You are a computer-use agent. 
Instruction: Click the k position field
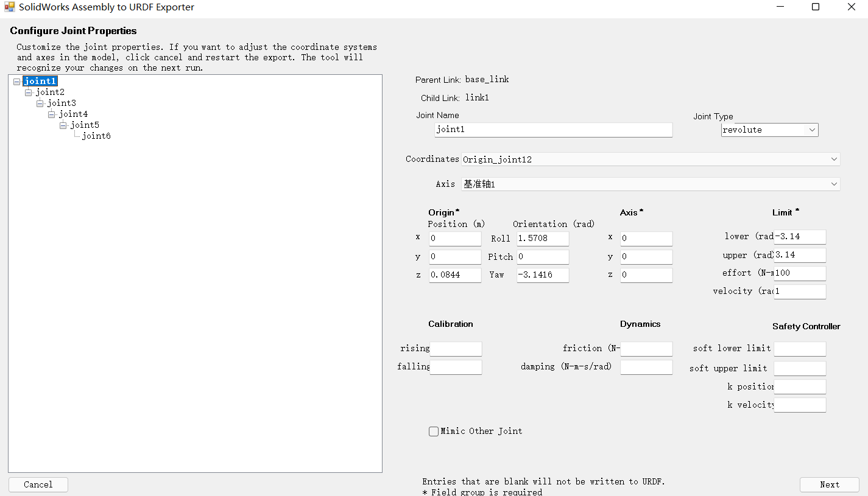pyautogui.click(x=800, y=386)
